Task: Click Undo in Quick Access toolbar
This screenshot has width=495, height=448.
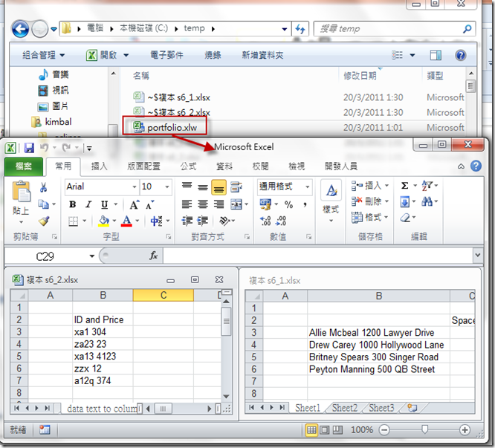Action: tap(44, 147)
